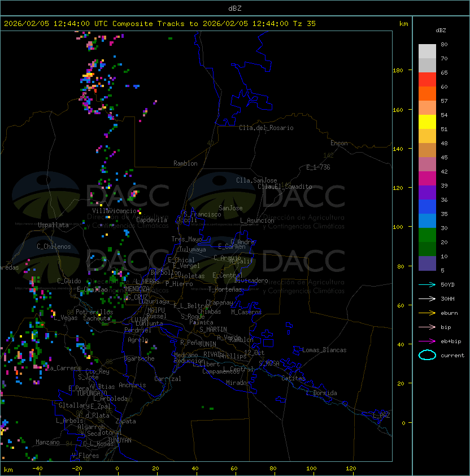
Task: Click the cyan 50YD arrow in legend
Action: tap(427, 284)
